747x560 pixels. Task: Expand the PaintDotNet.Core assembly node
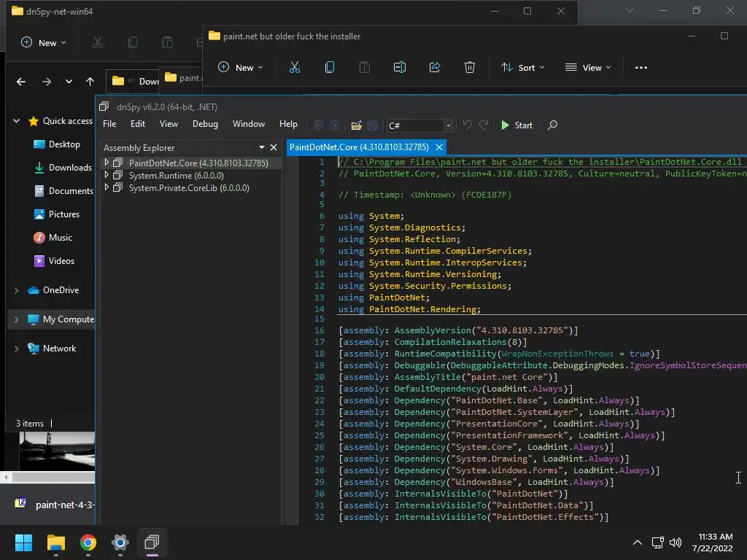[107, 163]
